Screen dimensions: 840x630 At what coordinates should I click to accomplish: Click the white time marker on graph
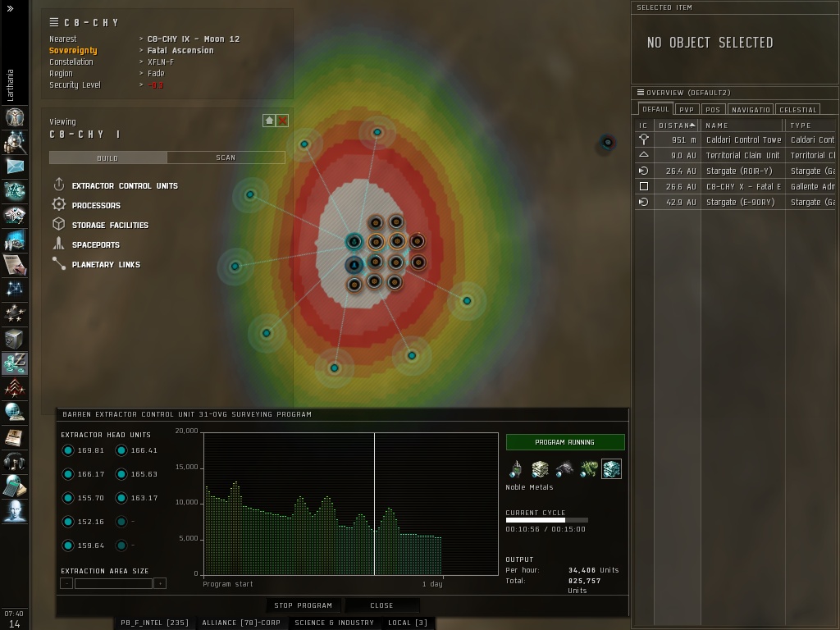tap(374, 504)
